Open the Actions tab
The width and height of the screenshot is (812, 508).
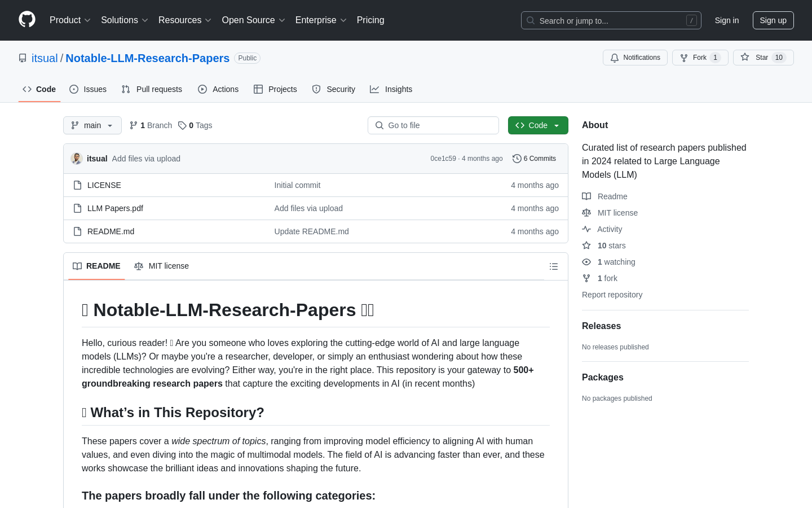tap(218, 89)
